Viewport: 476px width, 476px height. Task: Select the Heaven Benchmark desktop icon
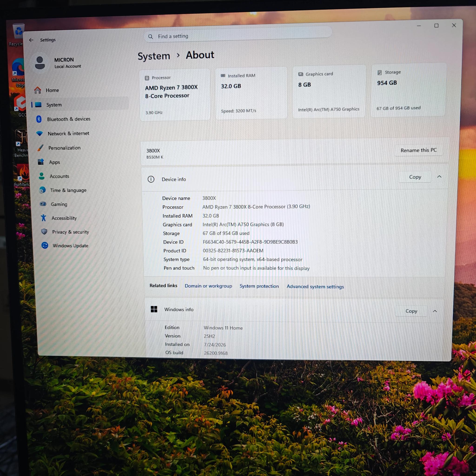[x=21, y=144]
